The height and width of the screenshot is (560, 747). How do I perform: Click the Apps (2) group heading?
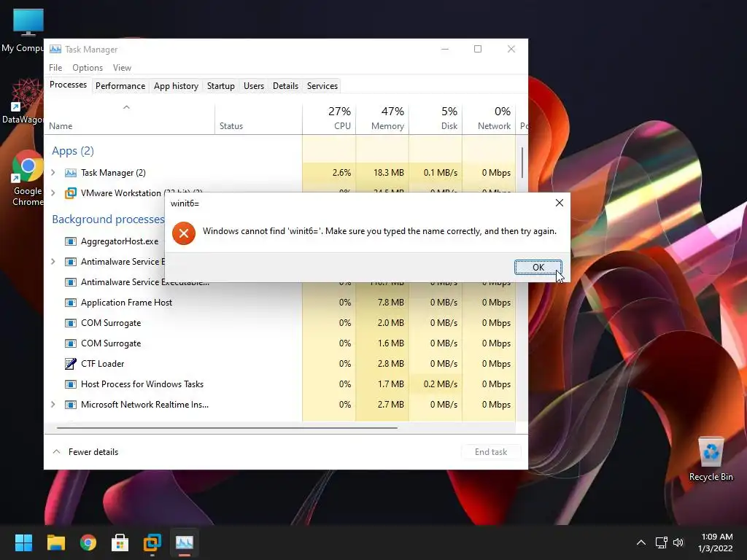point(72,151)
